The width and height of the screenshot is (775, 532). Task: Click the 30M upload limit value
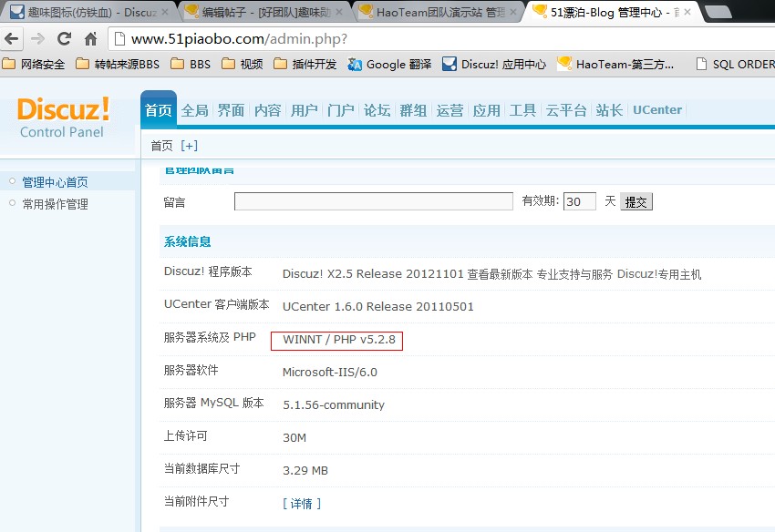[294, 437]
